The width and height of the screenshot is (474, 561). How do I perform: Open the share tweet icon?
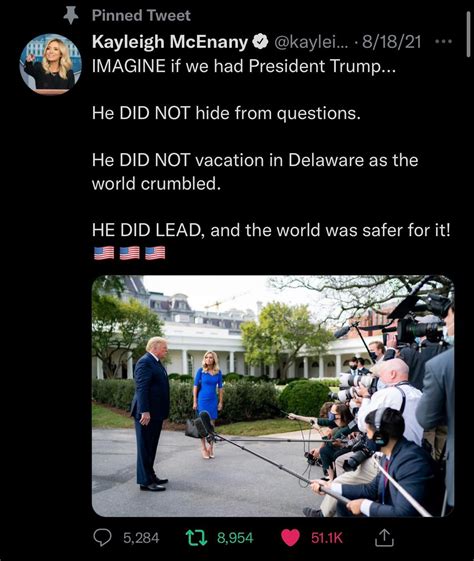384,537
